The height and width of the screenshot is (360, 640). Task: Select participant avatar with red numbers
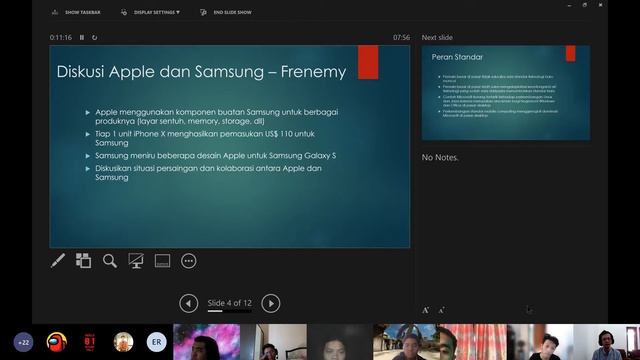tap(90, 342)
